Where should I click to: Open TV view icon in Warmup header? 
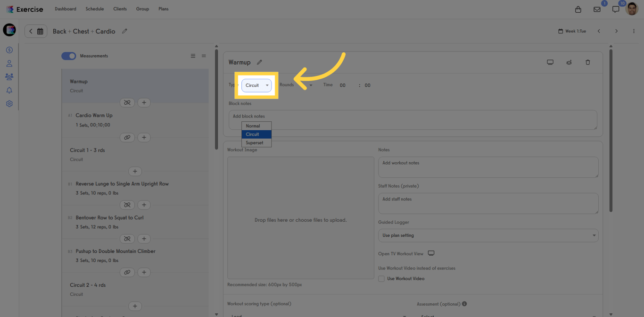point(550,62)
